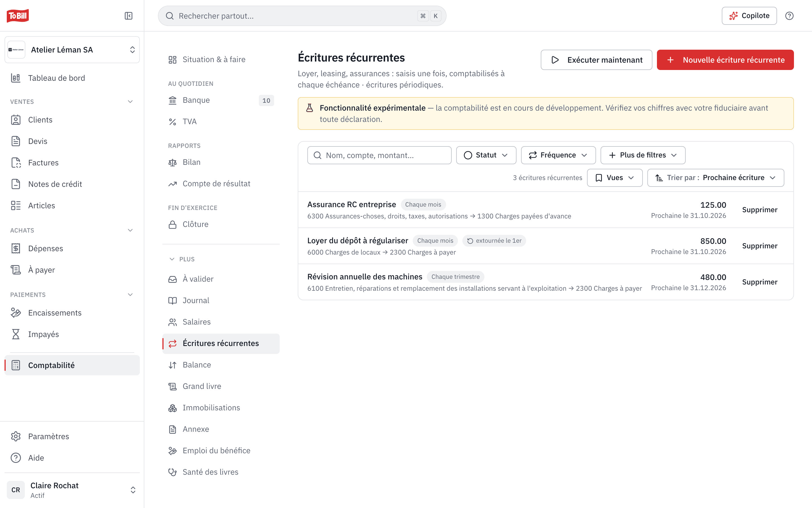Collapse the sidebar with the panel icon
This screenshot has height=508, width=812.
pyautogui.click(x=129, y=16)
